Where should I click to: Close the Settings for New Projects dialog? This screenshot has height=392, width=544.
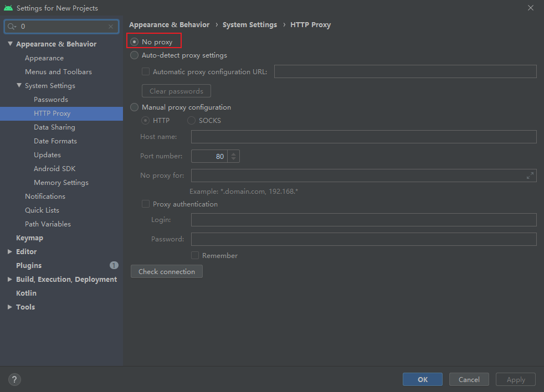tap(531, 8)
